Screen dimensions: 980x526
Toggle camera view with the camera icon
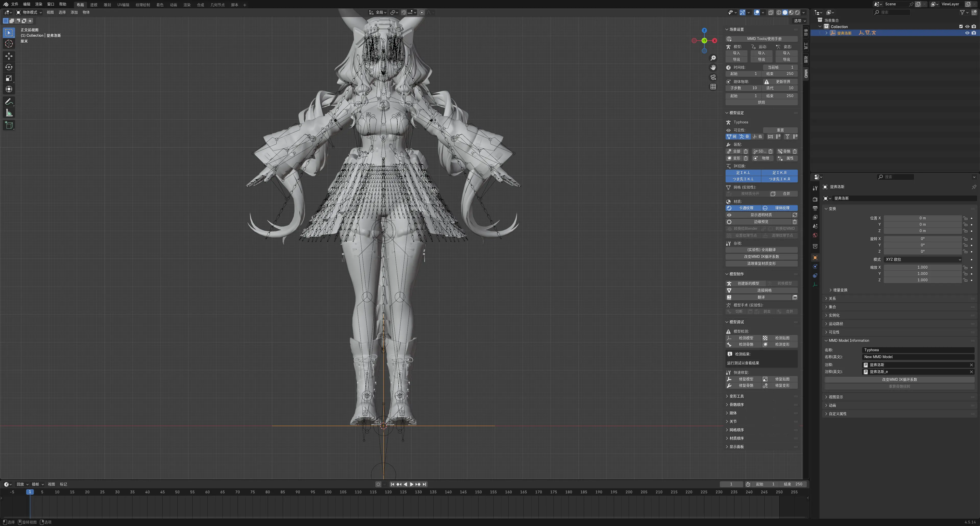coord(713,77)
